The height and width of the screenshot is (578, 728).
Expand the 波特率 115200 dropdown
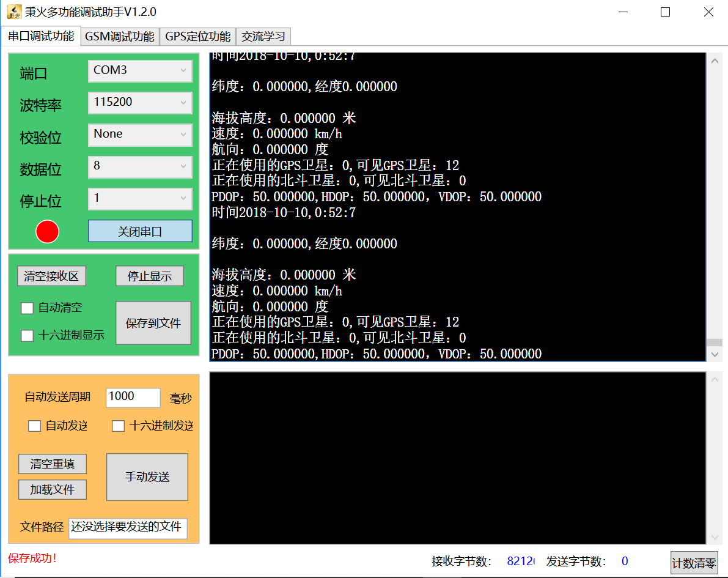coord(140,103)
